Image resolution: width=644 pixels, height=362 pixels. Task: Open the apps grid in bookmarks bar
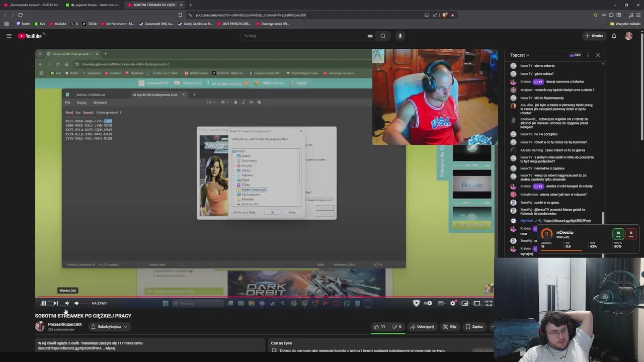[x=6, y=24]
